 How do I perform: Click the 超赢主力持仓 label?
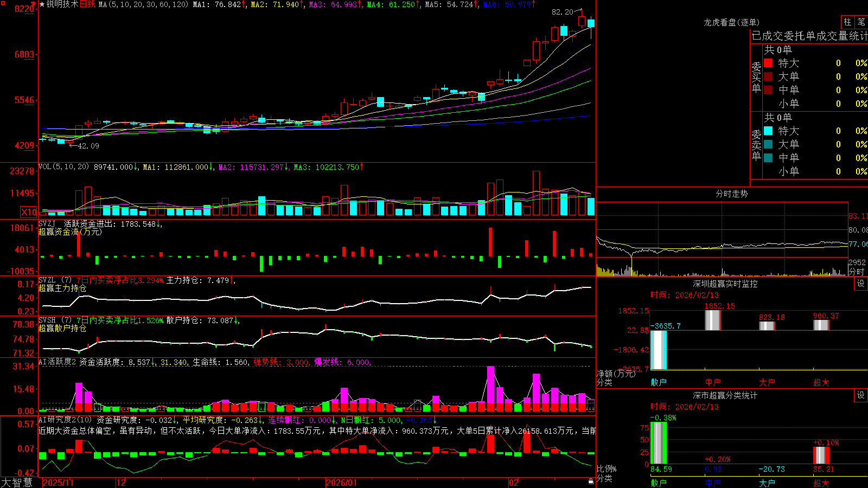coord(62,288)
